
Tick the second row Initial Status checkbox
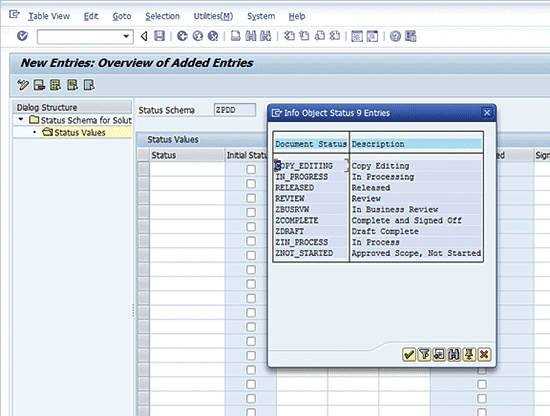(251, 184)
